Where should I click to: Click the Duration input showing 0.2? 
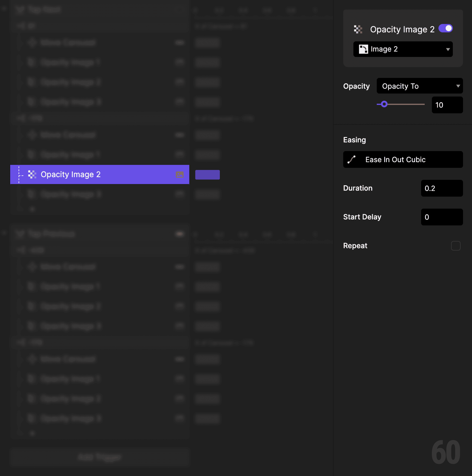(442, 188)
